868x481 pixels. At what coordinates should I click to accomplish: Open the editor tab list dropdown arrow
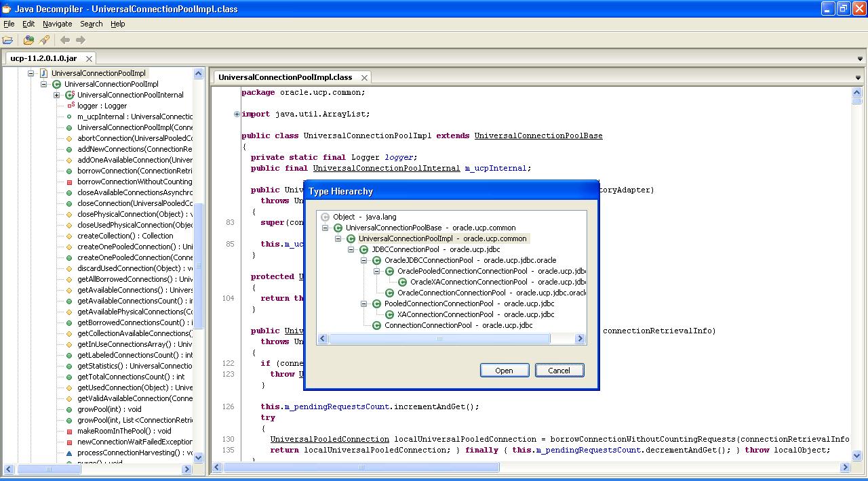click(x=859, y=78)
